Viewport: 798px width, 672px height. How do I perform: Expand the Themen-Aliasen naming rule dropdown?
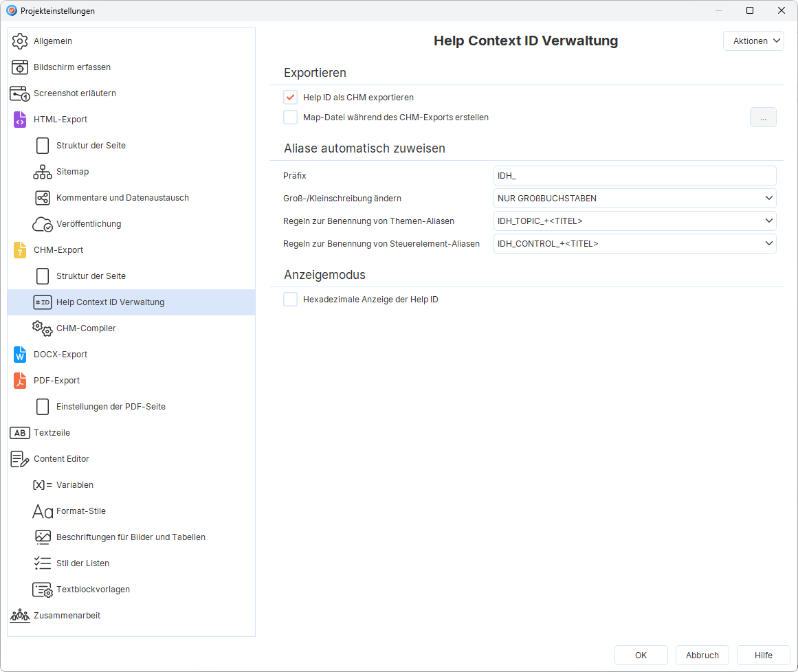tap(634, 221)
